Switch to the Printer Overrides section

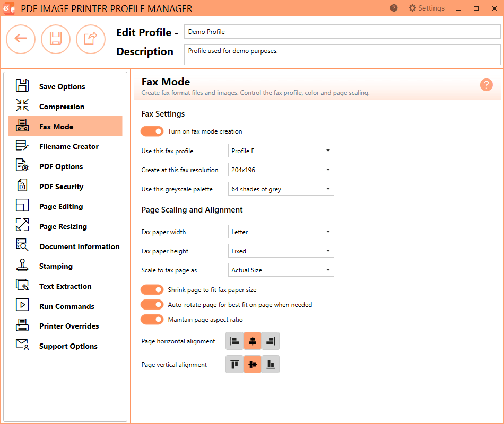coord(21,325)
